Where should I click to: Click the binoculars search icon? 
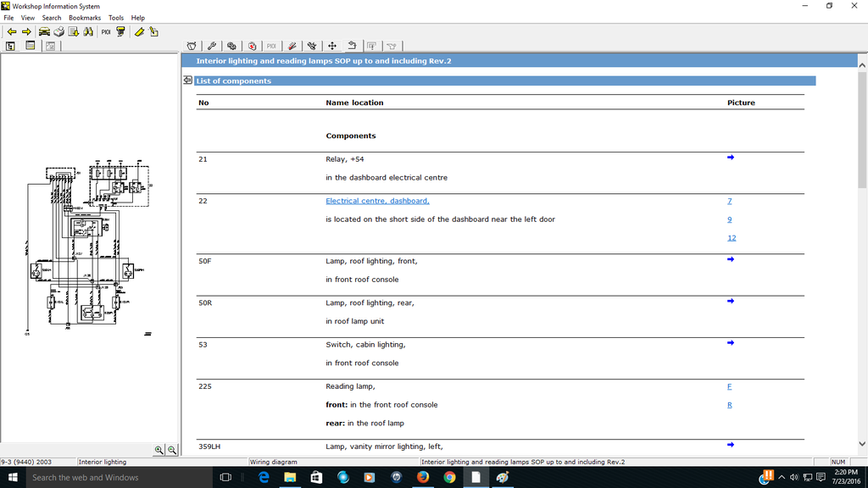[x=87, y=31]
